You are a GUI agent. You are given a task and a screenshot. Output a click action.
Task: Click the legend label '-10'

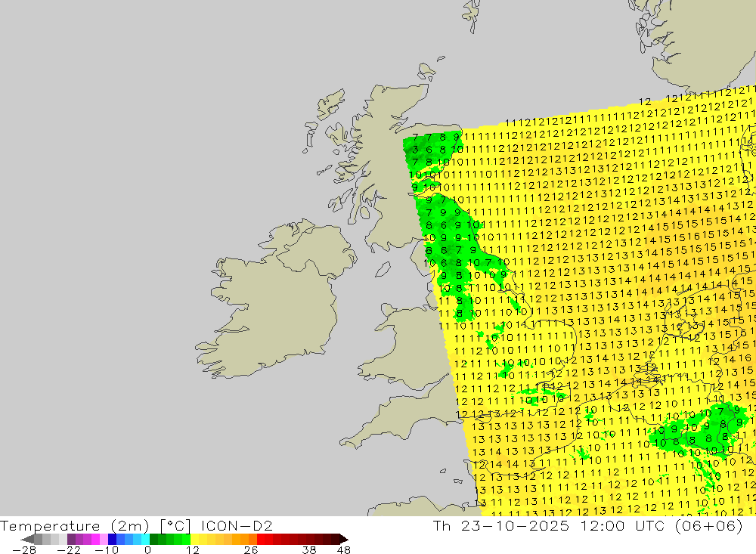click(x=107, y=549)
